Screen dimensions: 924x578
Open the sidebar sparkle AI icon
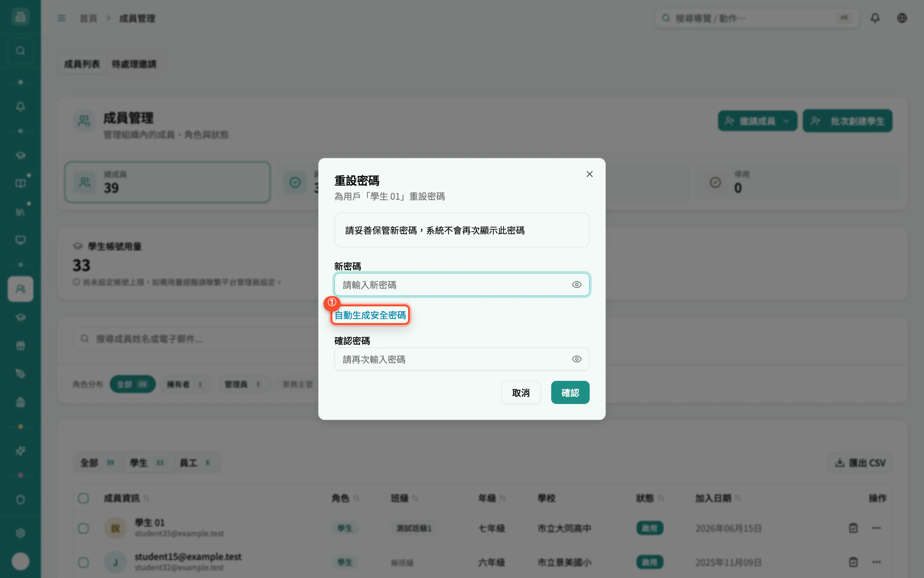20,451
